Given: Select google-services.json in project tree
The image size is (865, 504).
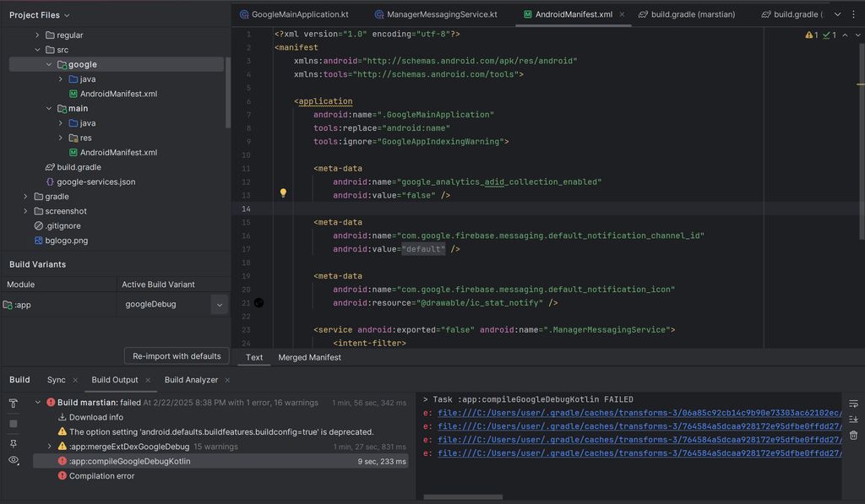Looking at the screenshot, I should 95,182.
